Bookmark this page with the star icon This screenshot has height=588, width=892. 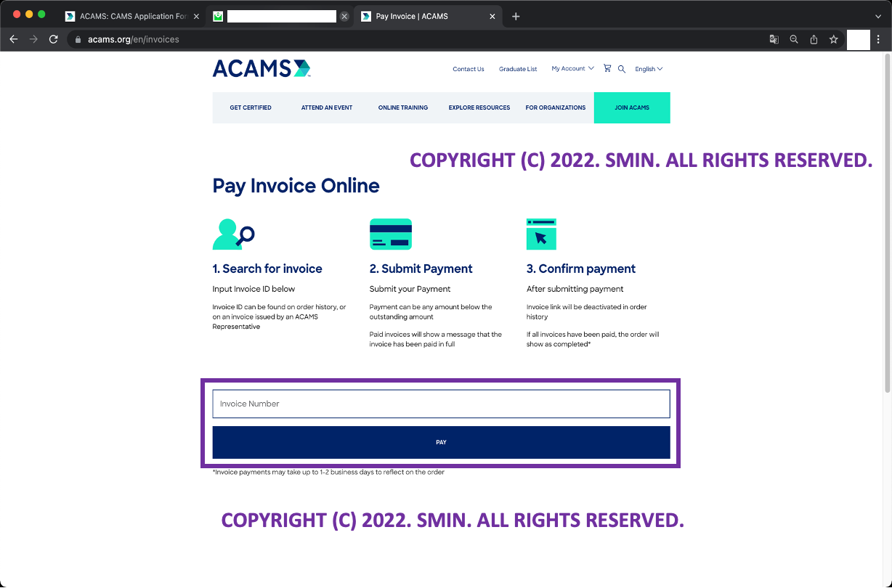(834, 39)
